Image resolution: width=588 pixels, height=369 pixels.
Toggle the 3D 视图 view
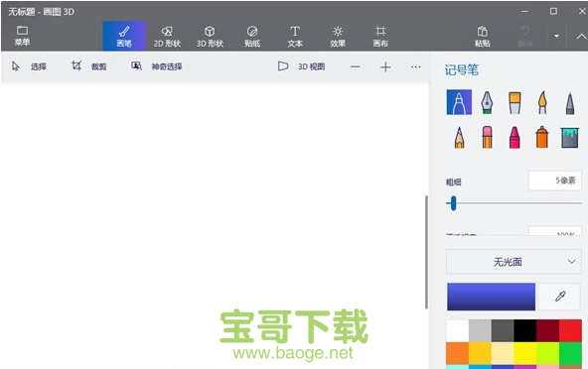pos(301,66)
